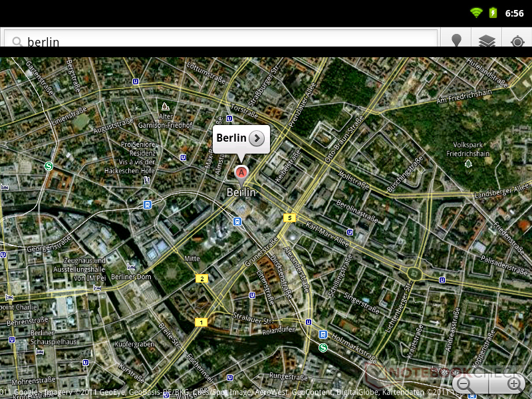The image size is (532, 399).
Task: Tap the U-Bahn icon beside Littenstraße label
Action: [x=252, y=295]
